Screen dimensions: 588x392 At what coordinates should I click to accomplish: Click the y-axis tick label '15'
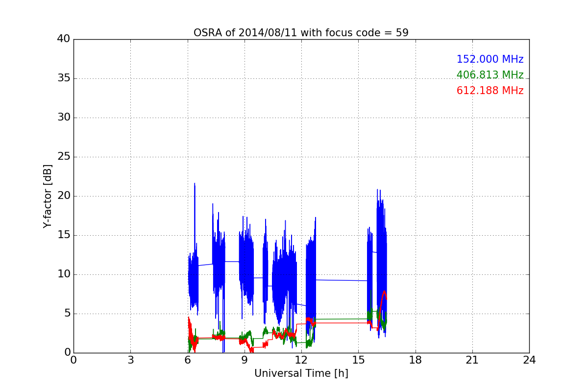(64, 235)
